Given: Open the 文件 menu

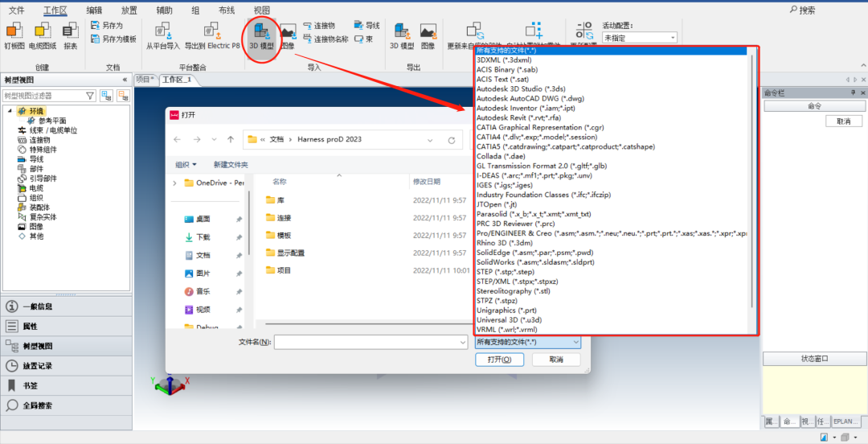Looking at the screenshot, I should click(x=17, y=10).
